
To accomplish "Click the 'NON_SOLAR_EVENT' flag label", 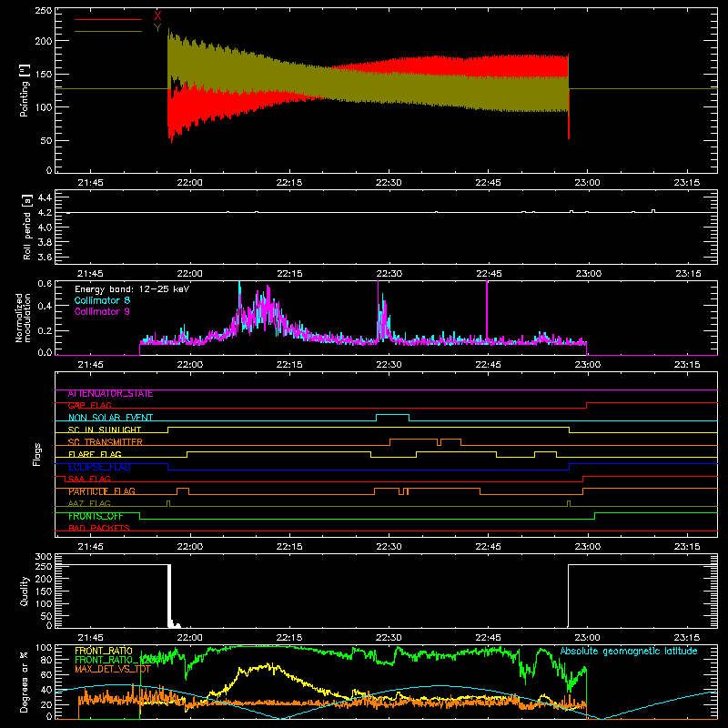I will pyautogui.click(x=110, y=418).
